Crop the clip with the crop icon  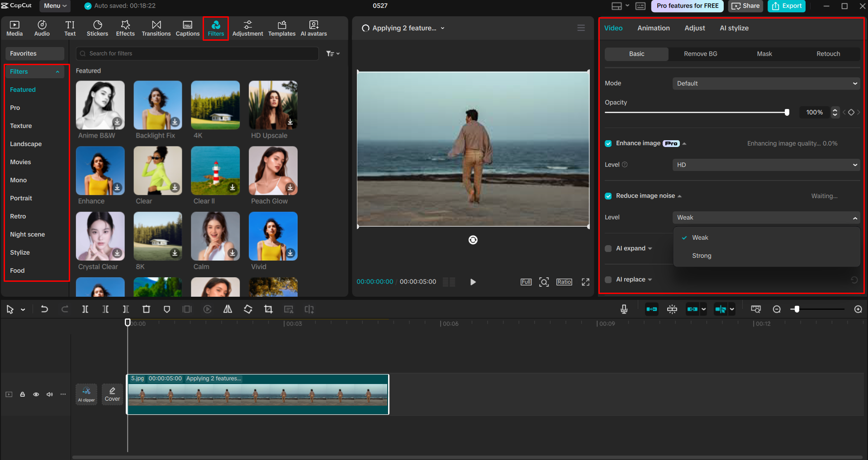[x=268, y=309]
